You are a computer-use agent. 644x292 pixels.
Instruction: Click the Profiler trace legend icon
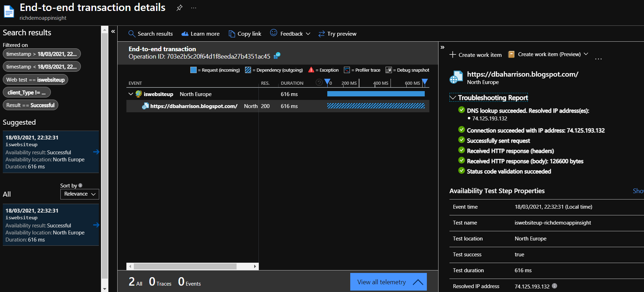point(347,70)
